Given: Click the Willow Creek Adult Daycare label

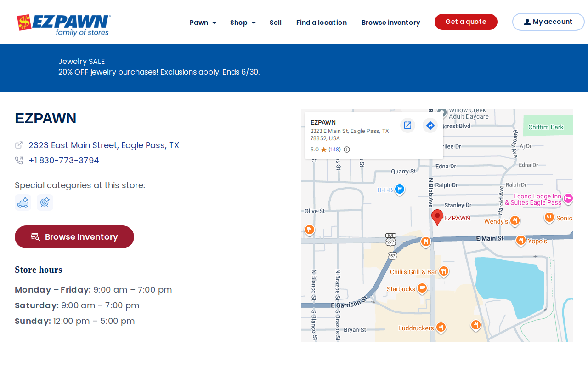Looking at the screenshot, I should [469, 113].
